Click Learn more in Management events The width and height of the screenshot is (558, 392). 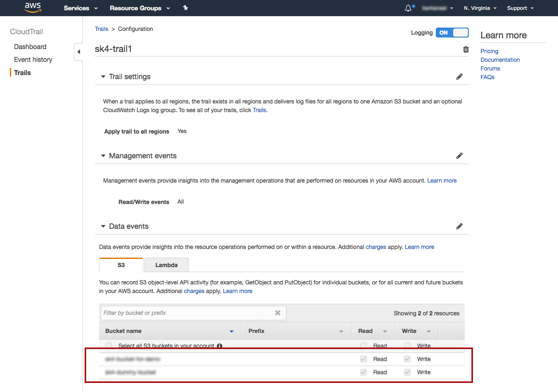coord(442,181)
